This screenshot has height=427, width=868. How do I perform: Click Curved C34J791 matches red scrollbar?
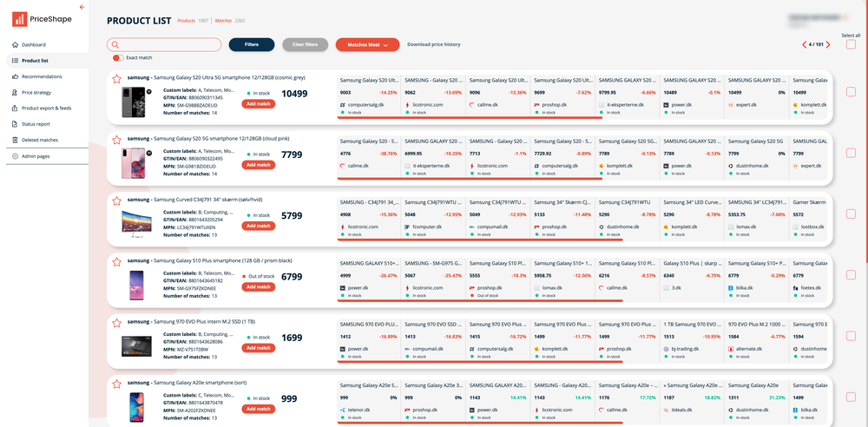pyautogui.click(x=480, y=240)
